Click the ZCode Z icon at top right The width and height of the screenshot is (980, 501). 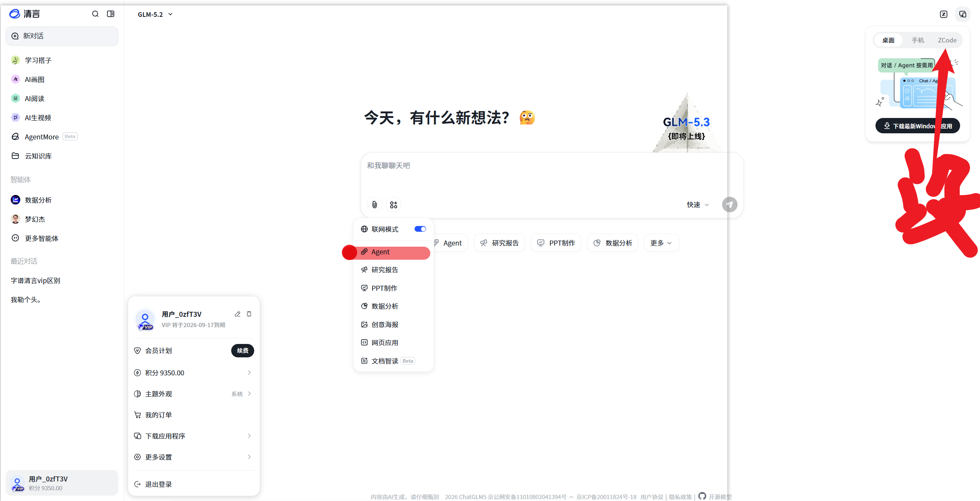point(944,15)
